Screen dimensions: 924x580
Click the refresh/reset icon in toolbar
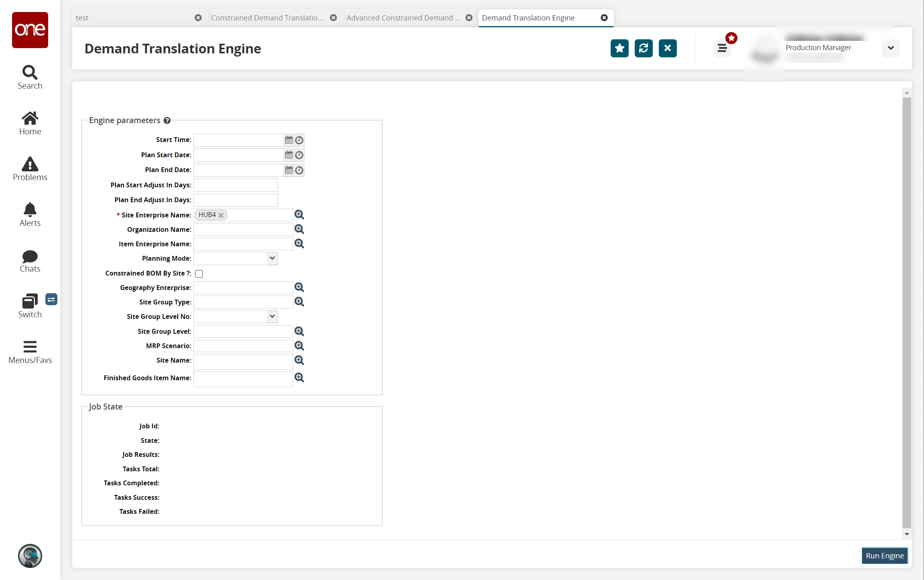(x=643, y=48)
